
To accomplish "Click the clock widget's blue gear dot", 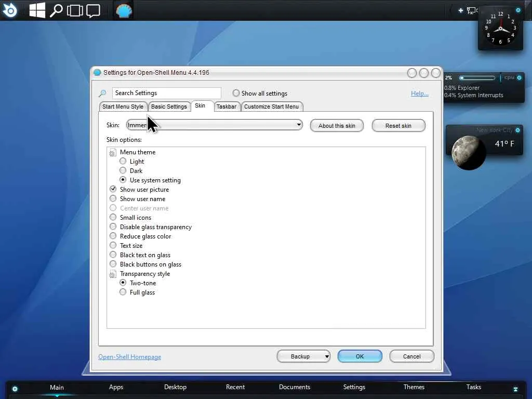I will coord(518,10).
